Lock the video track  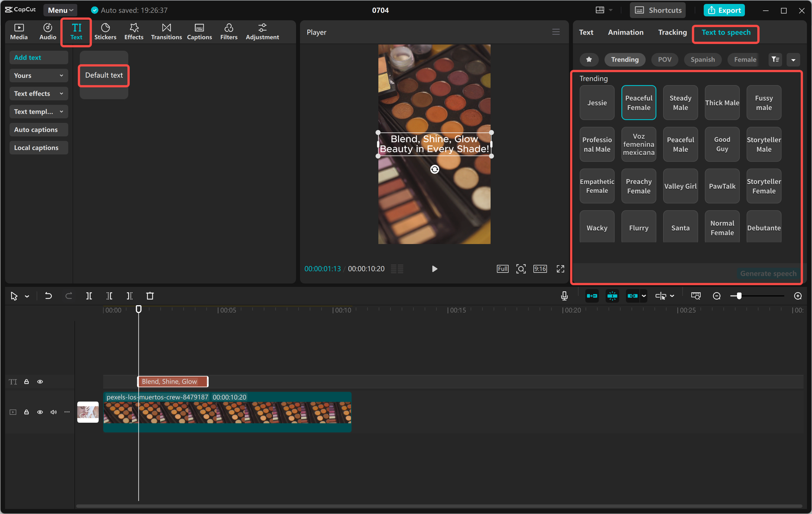(x=26, y=412)
